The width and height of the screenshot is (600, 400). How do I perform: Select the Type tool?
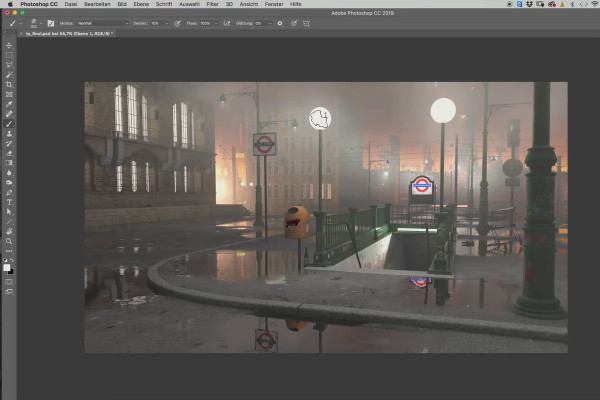point(9,202)
